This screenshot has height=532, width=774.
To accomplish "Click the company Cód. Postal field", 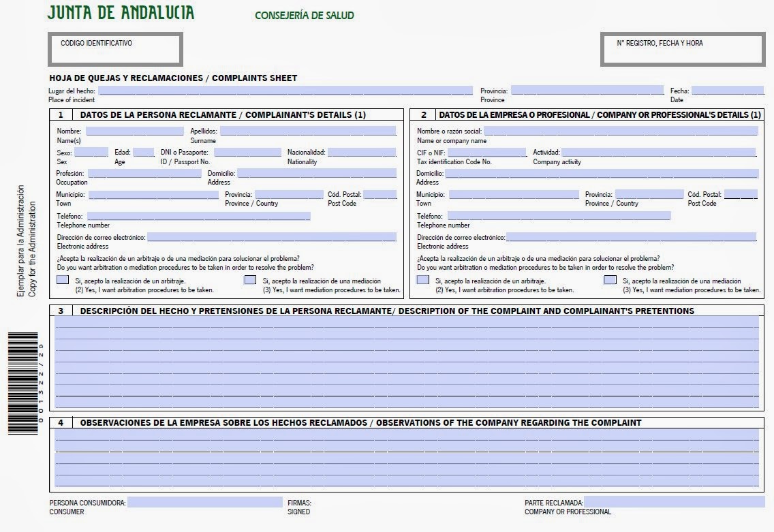I will tap(741, 194).
